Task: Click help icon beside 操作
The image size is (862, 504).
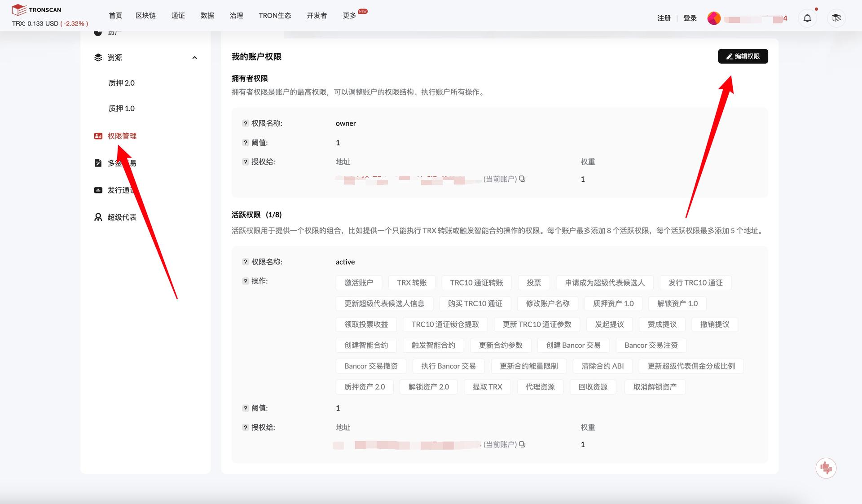Action: click(246, 281)
